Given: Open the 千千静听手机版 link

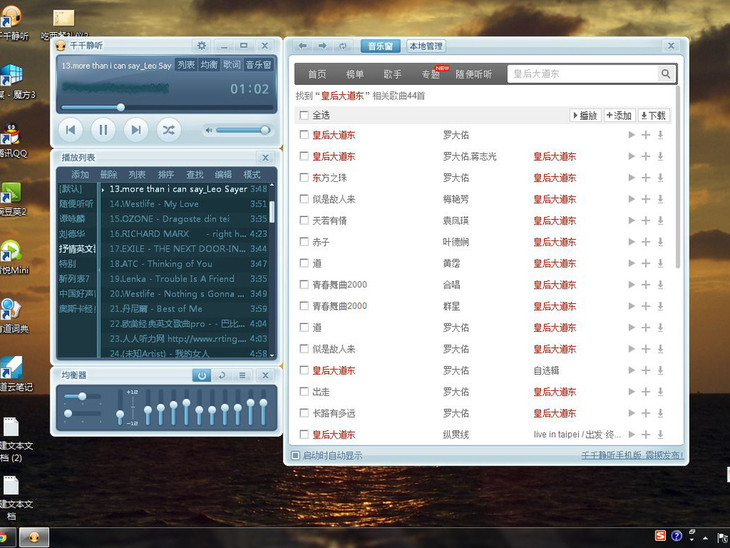Looking at the screenshot, I should 632,455.
